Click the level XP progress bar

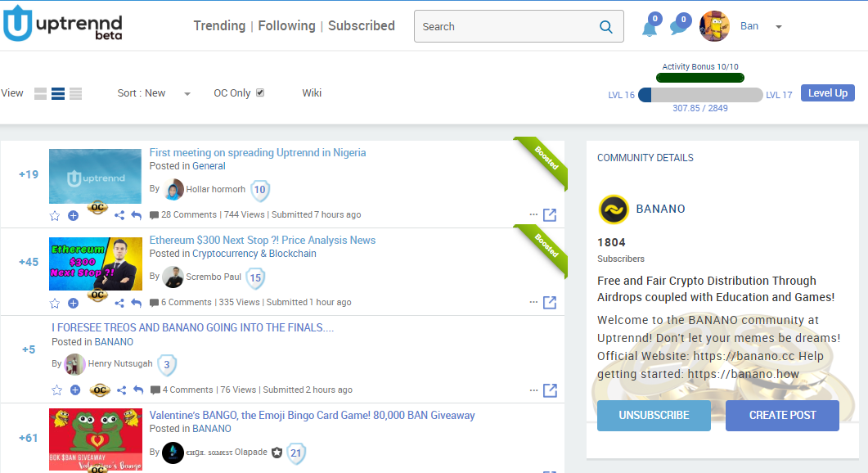[x=699, y=95]
